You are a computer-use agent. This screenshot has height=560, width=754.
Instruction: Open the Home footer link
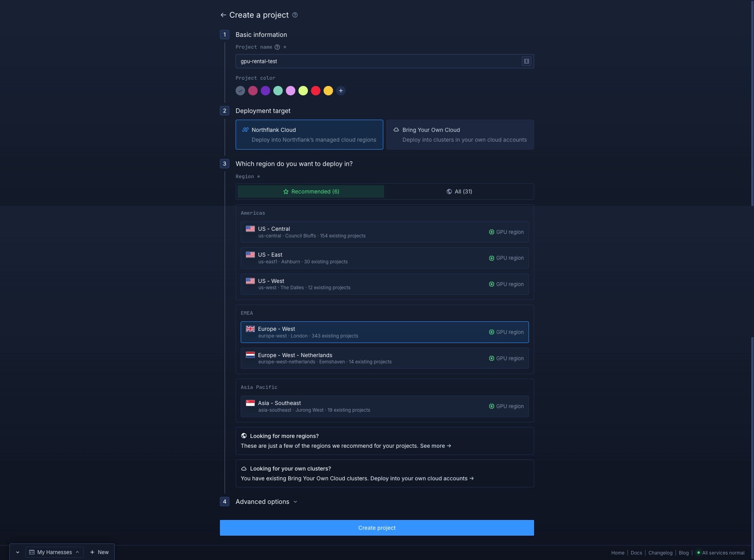click(618, 553)
